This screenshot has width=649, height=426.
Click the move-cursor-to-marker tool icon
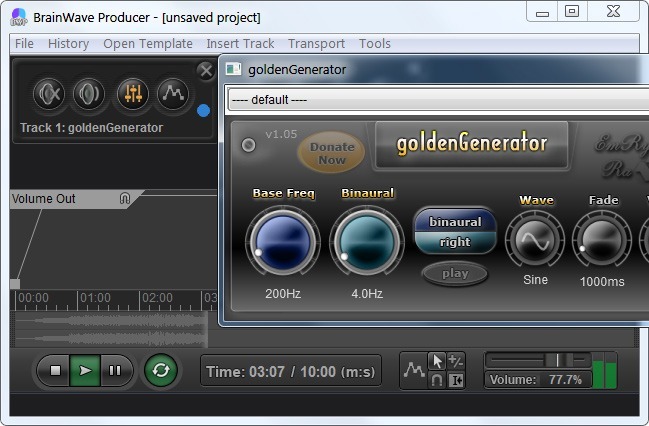click(x=456, y=380)
